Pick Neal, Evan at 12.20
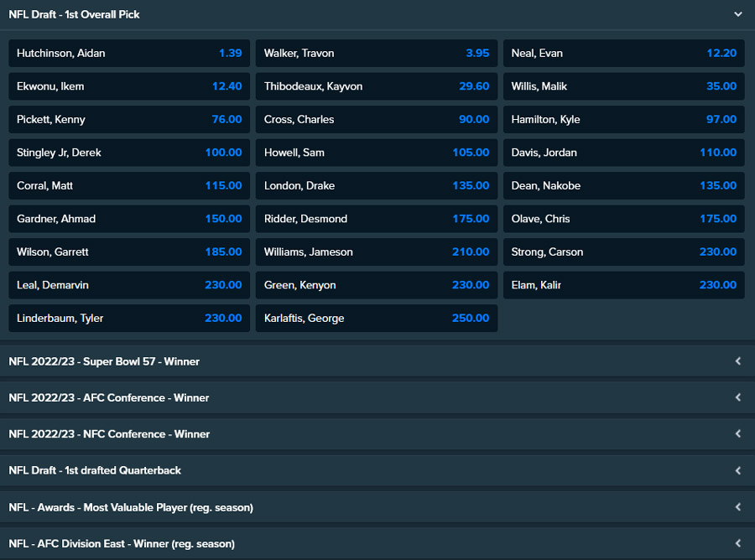The width and height of the screenshot is (755, 560). (x=624, y=53)
